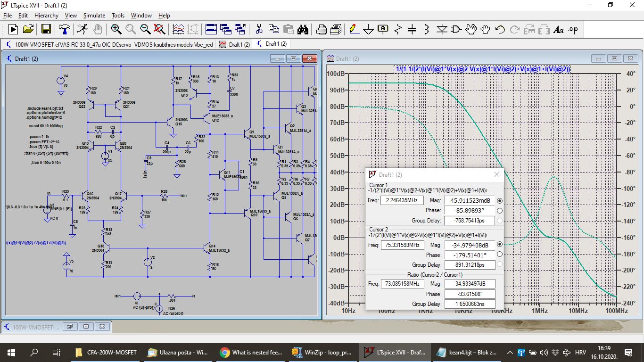Open the Simulate menu

(x=94, y=16)
